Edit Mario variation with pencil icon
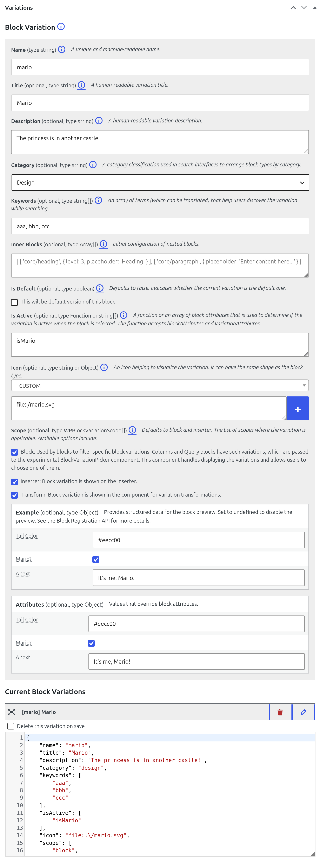Screen dimensions: 320x868 (303, 712)
